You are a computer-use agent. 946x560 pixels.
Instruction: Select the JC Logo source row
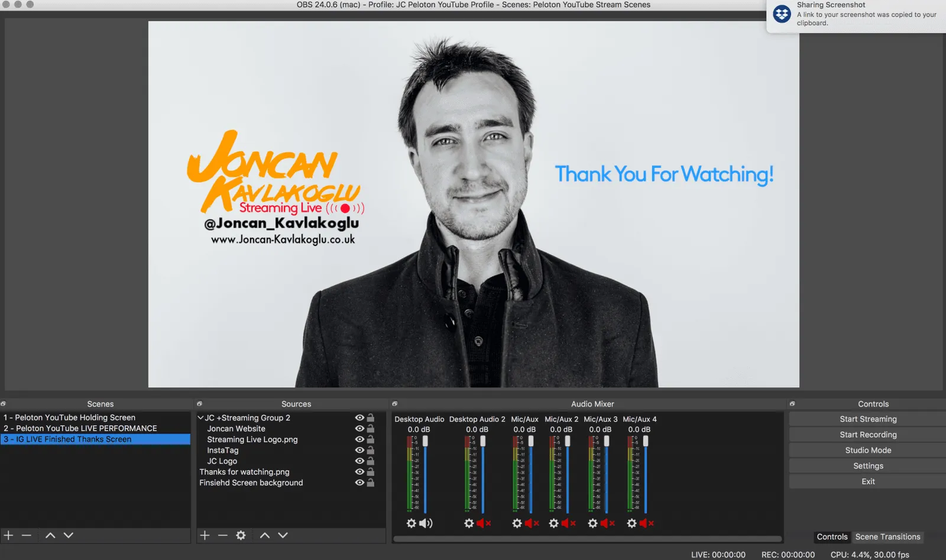[290, 461]
